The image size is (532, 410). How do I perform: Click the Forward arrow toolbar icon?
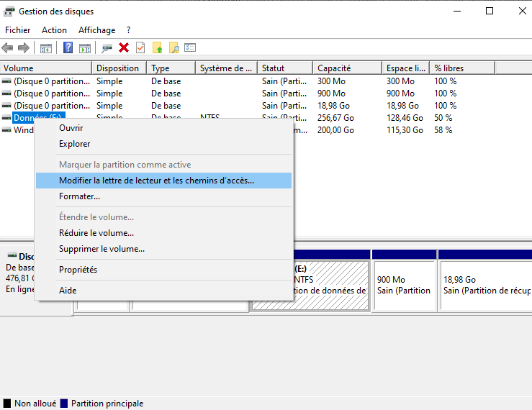coord(24,47)
